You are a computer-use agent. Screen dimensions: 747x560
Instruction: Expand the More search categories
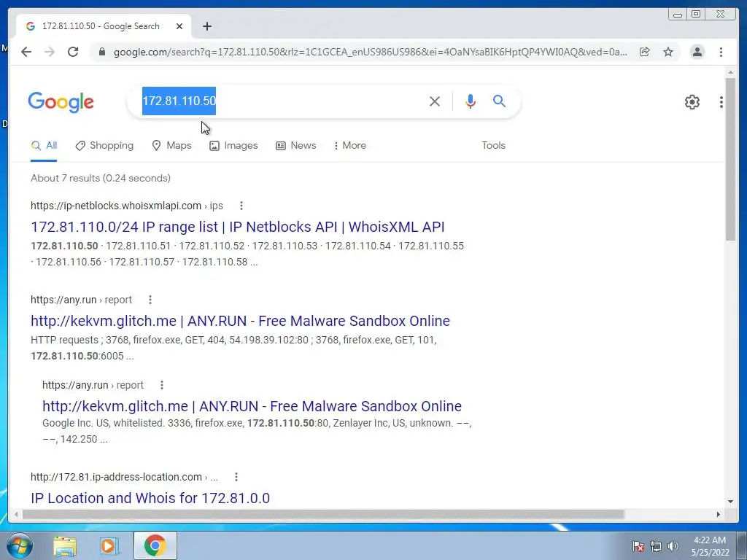coord(350,146)
